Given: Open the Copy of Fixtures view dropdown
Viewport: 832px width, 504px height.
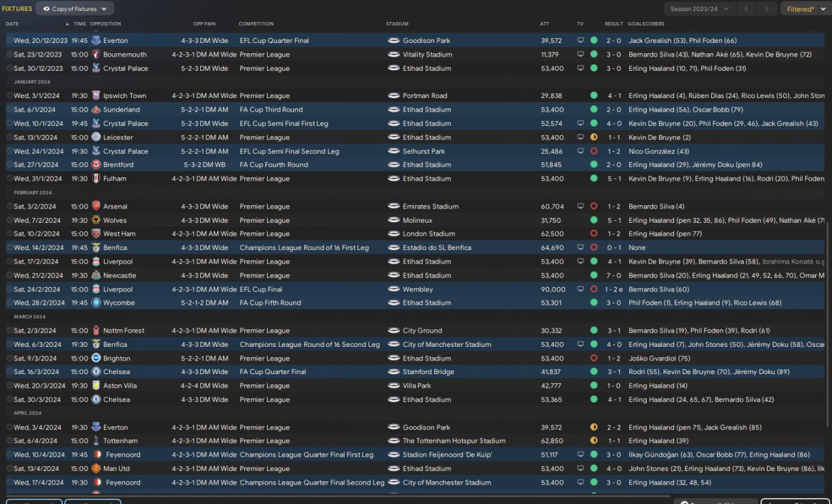Looking at the screenshot, I should pyautogui.click(x=75, y=9).
